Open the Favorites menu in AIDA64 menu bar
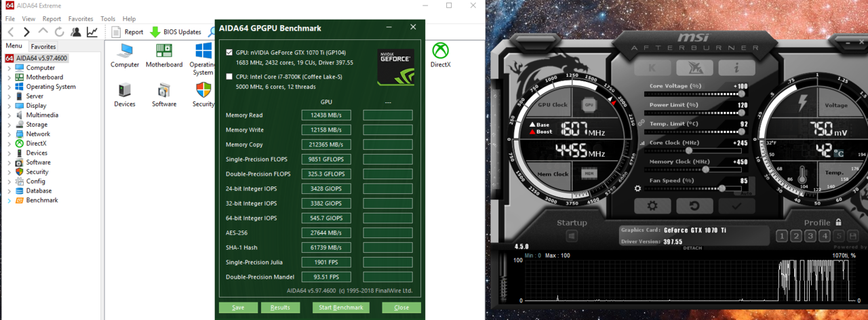The image size is (868, 320). pyautogui.click(x=81, y=19)
